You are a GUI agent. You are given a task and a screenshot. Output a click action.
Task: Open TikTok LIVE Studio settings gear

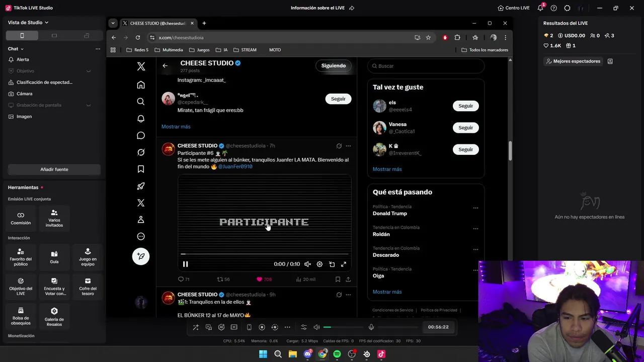tap(567, 8)
